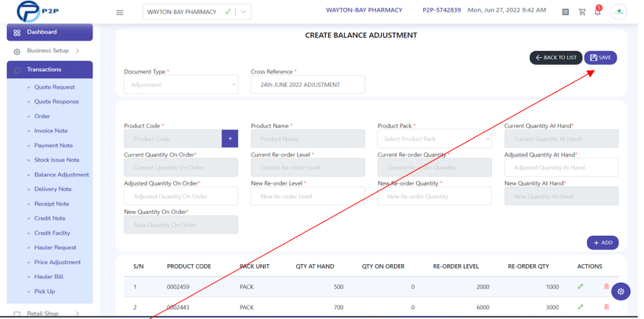644x319 pixels.
Task: Click the P2P-5742839 ID text
Action: (442, 10)
